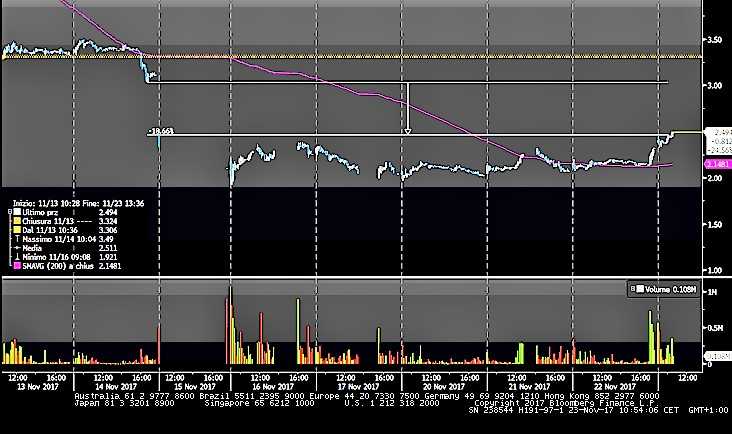Image resolution: width=732 pixels, height=434 pixels.
Task: Click the white Ultimo prz color swatch
Action: coord(18,212)
